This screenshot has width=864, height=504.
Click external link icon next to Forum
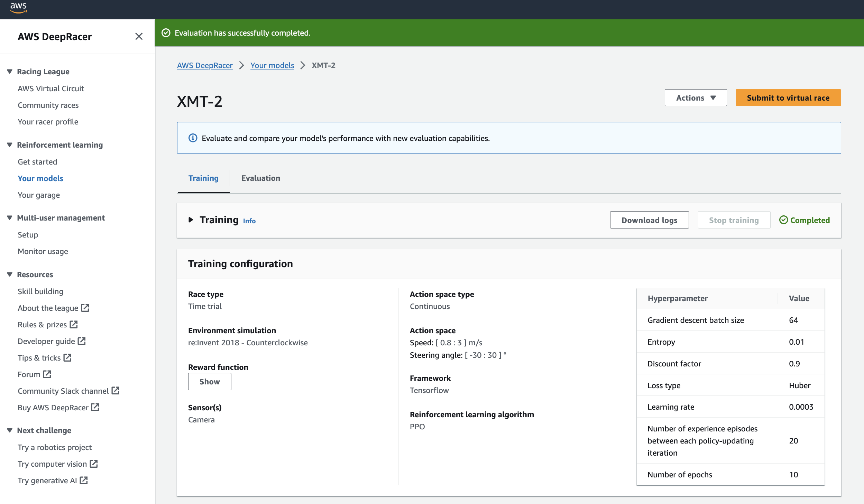coord(47,374)
